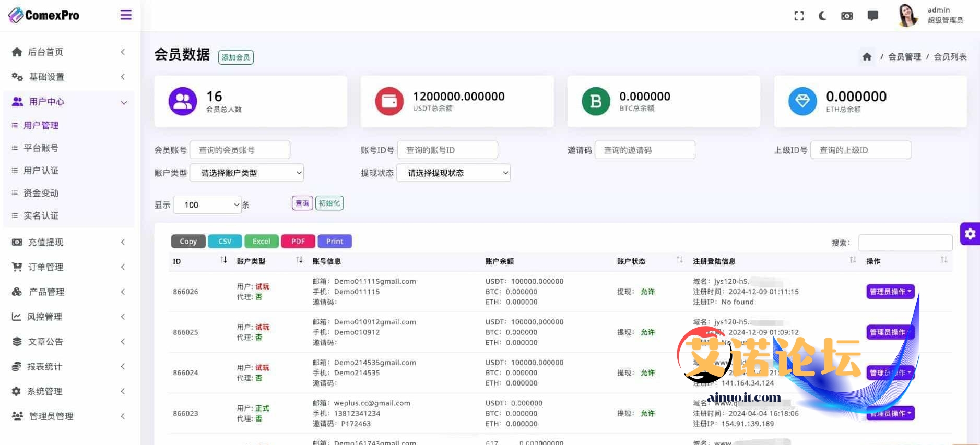This screenshot has height=445, width=980.
Task: Open 实名认证 in the sidebar
Action: 41,215
